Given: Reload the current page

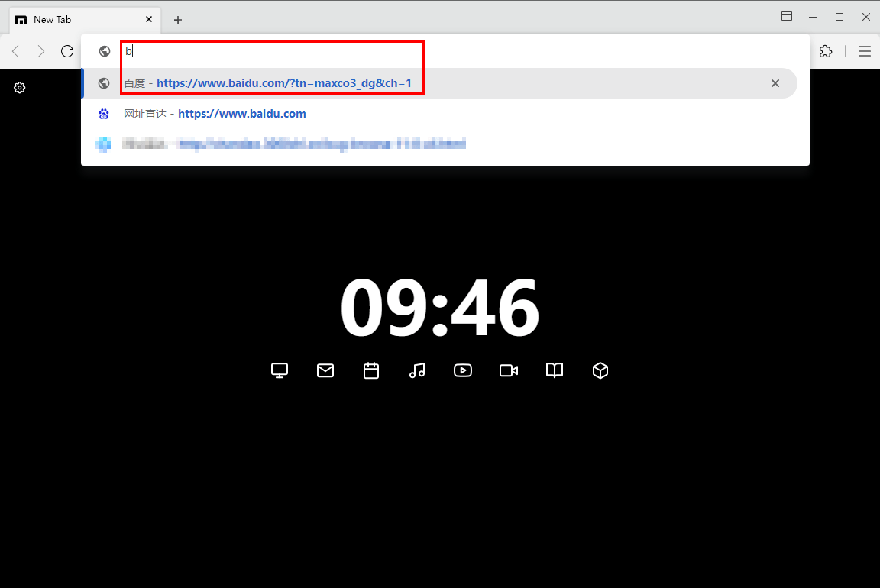Looking at the screenshot, I should tap(67, 51).
